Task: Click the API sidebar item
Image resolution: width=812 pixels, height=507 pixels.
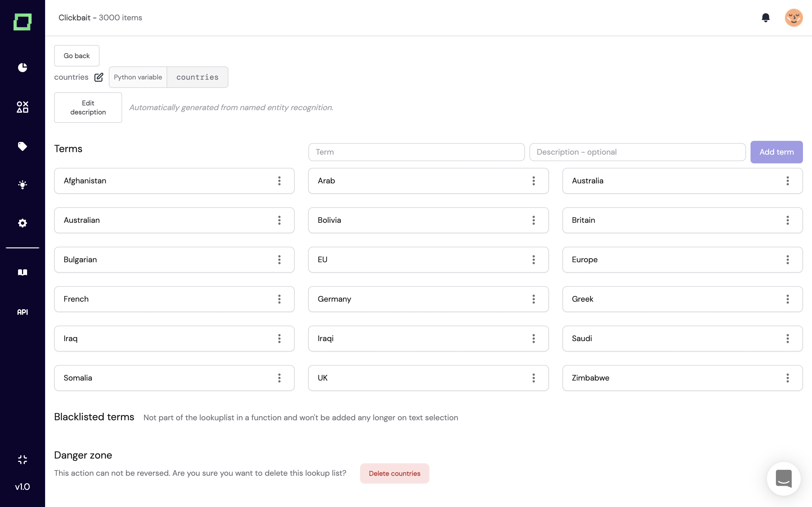Action: coord(23,312)
